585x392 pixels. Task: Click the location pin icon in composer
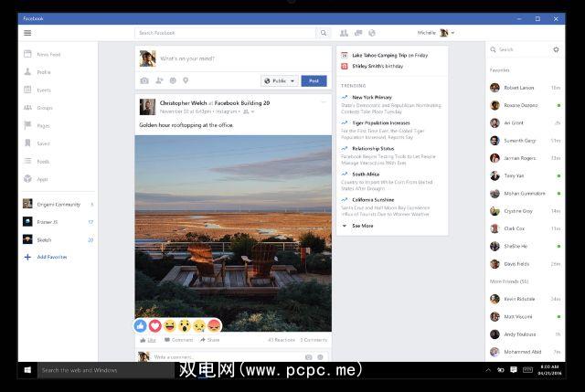click(186, 81)
